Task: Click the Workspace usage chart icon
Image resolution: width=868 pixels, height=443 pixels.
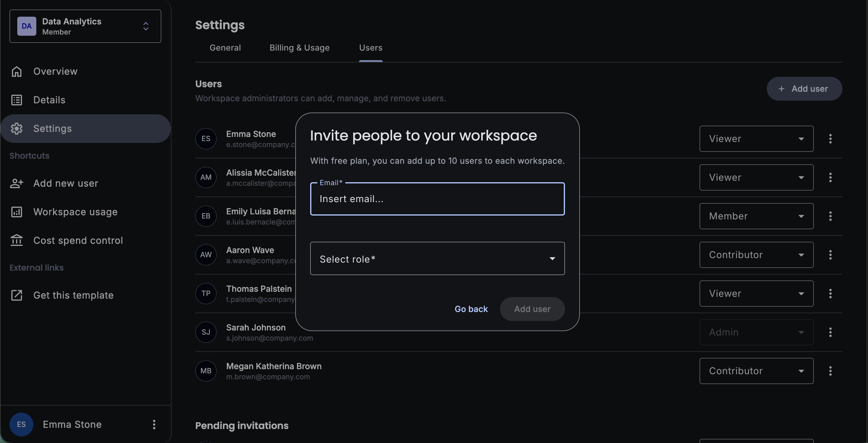Action: 16,212
